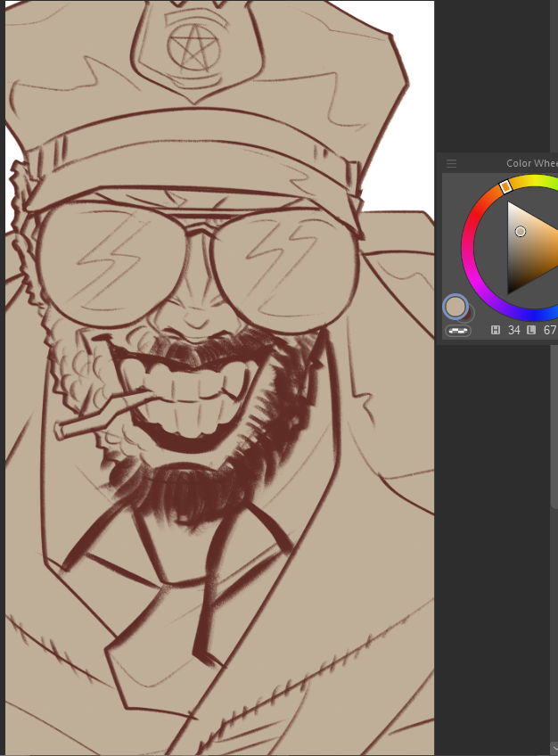The height and width of the screenshot is (756, 558).
Task: Pick the transparent color checkered swatch
Action: click(458, 330)
